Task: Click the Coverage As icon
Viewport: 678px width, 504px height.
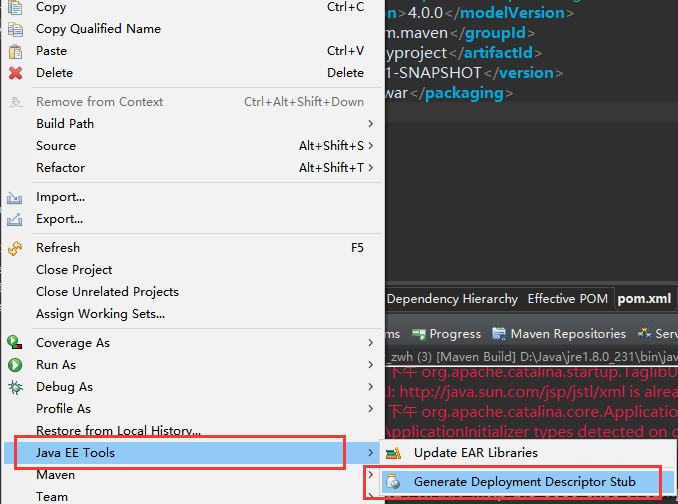Action: tap(15, 343)
